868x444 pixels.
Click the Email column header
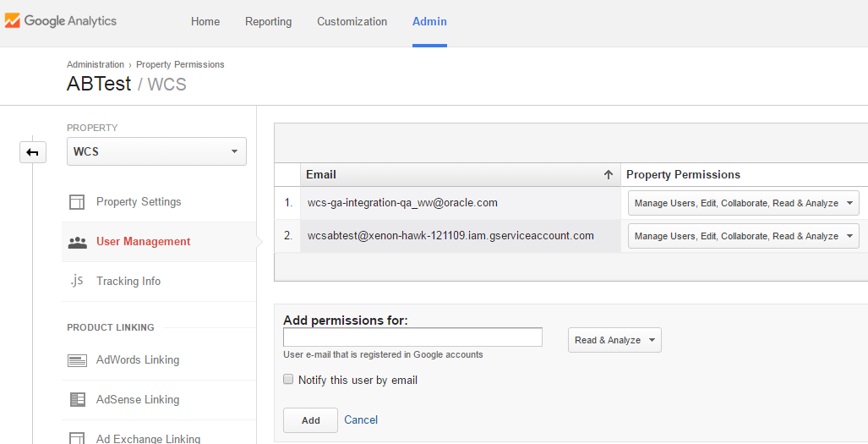pos(461,175)
